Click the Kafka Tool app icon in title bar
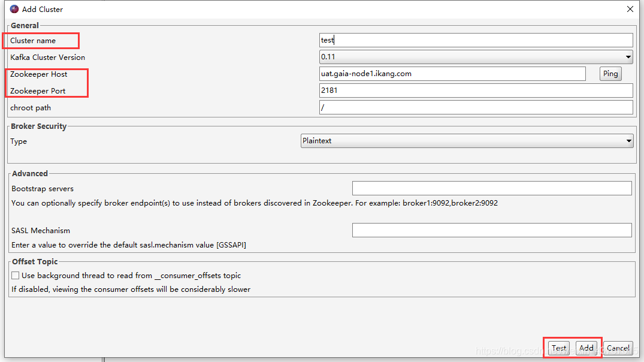The image size is (644, 362). tap(14, 9)
